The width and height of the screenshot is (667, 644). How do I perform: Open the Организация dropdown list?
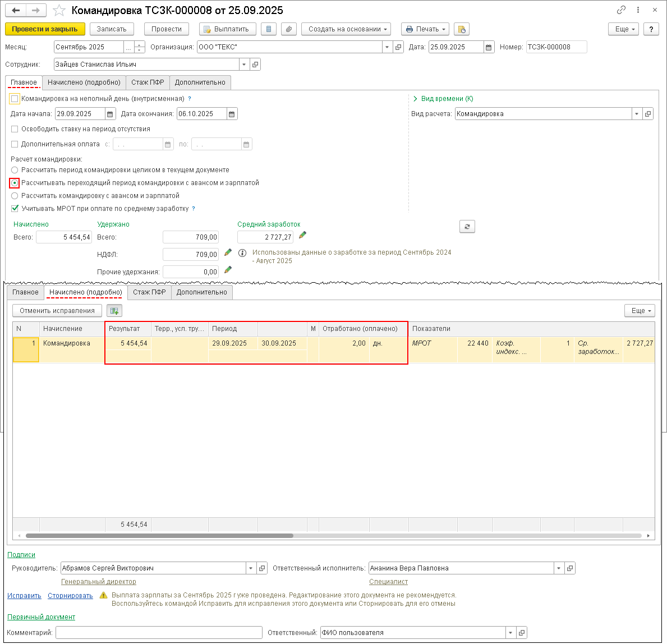click(387, 47)
